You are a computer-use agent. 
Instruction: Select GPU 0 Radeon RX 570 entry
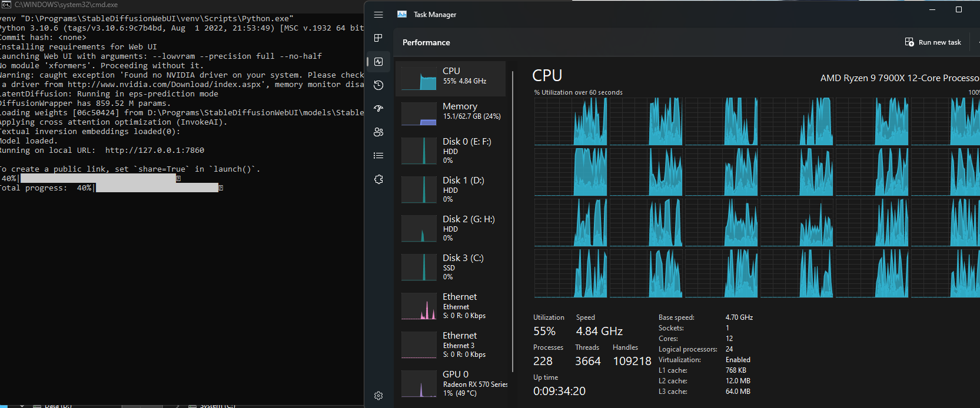(451, 384)
